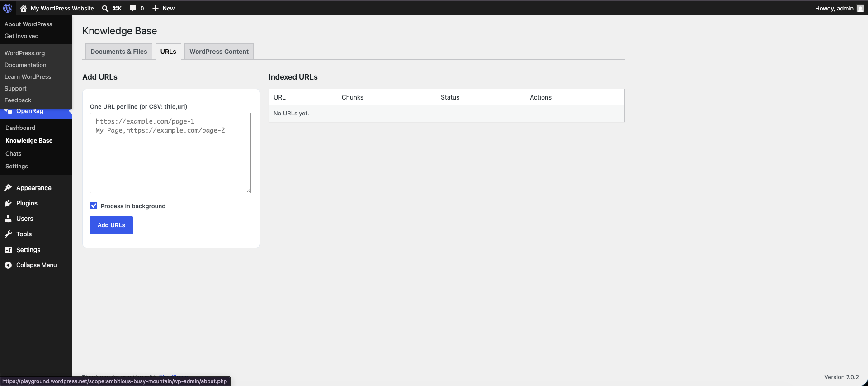This screenshot has height=386, width=868.
Task: Open the comments bubble icon
Action: click(132, 8)
